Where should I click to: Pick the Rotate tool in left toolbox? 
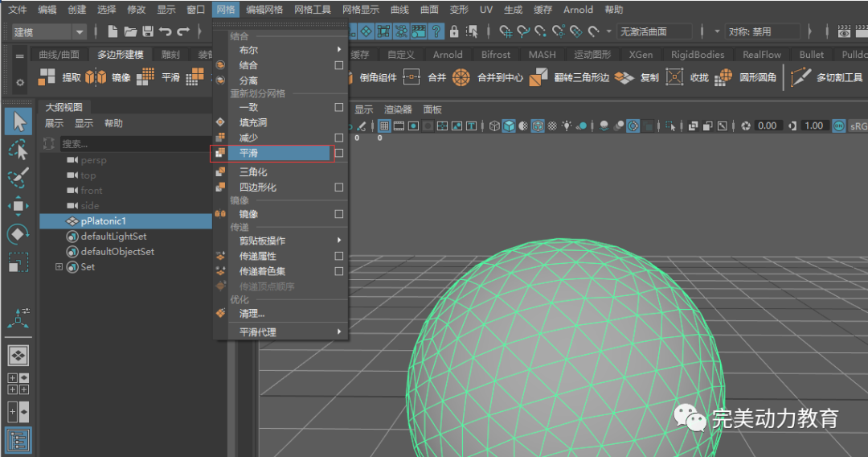(x=18, y=234)
